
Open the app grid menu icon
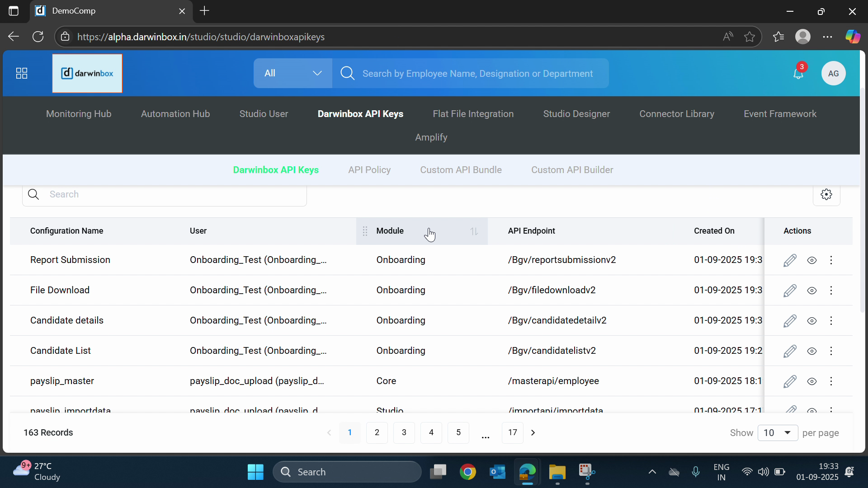point(22,73)
